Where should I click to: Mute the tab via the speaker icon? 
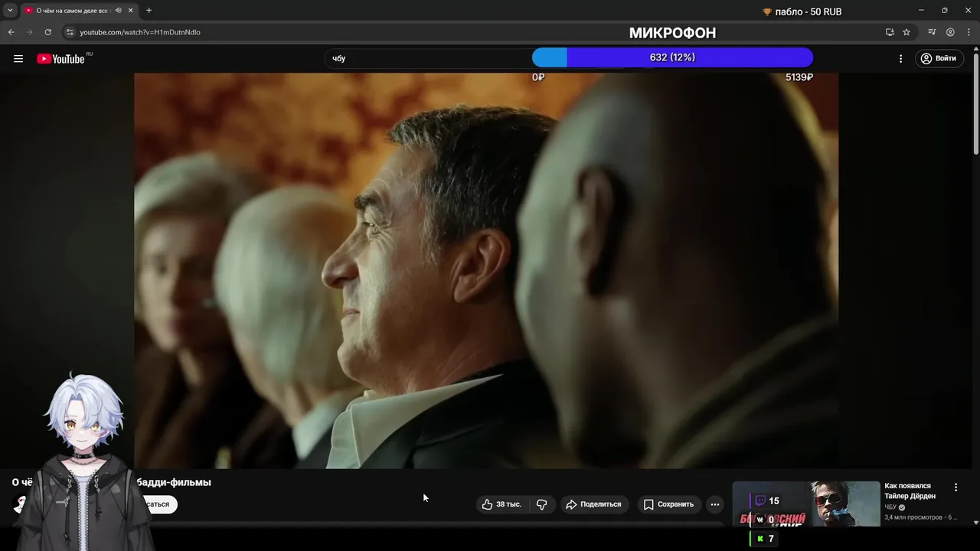(x=118, y=11)
